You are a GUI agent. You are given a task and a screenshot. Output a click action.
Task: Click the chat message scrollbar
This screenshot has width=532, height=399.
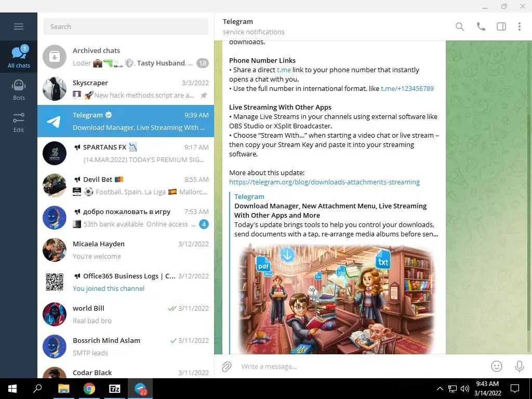click(529, 222)
